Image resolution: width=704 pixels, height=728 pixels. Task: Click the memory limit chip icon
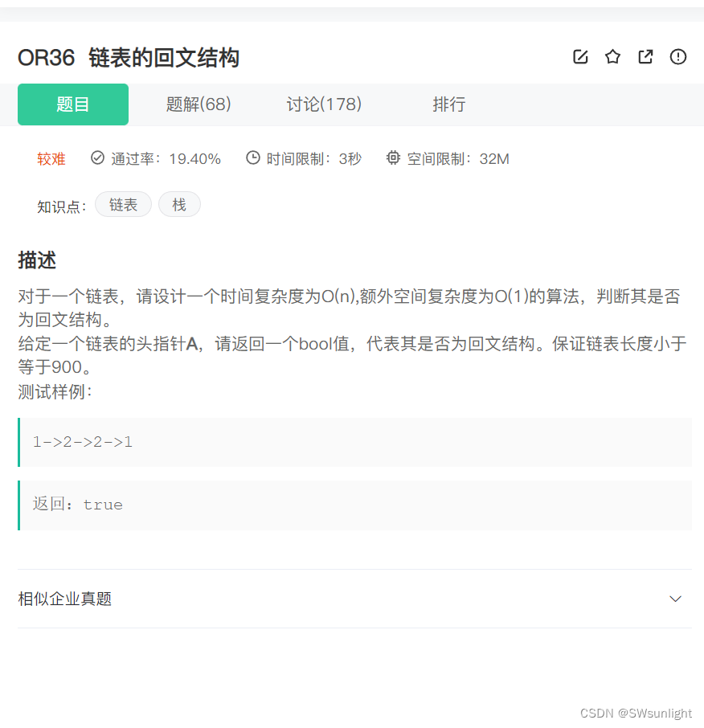coord(393,157)
